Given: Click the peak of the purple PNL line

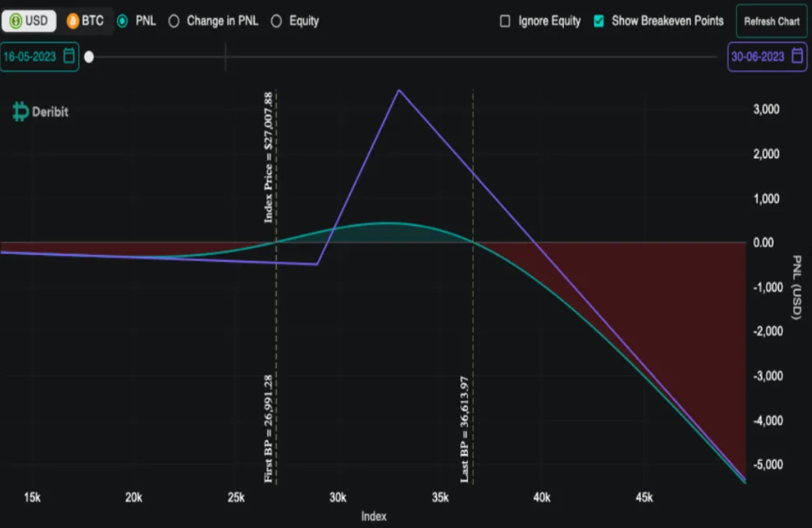Looking at the screenshot, I should click(399, 90).
